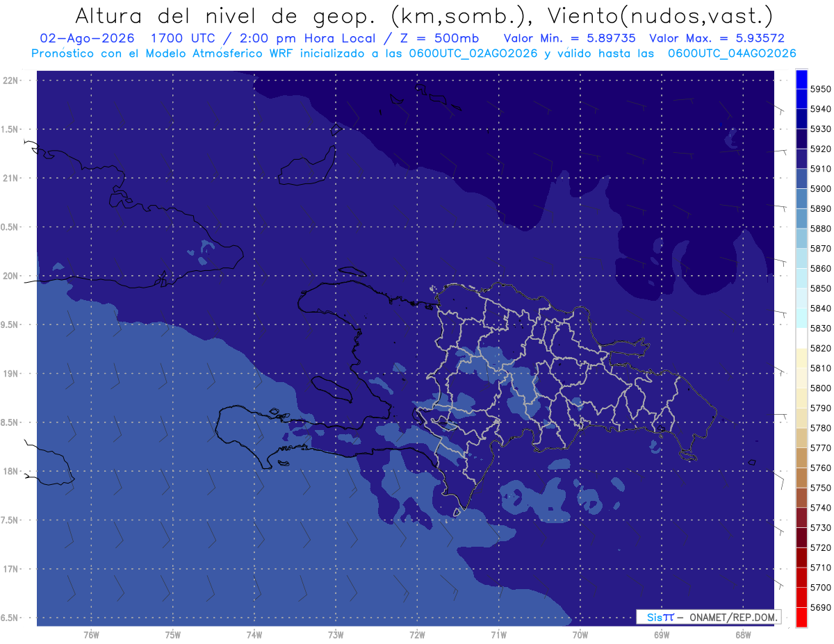
Task: Click the '5950' colorbar value
Action: point(820,89)
